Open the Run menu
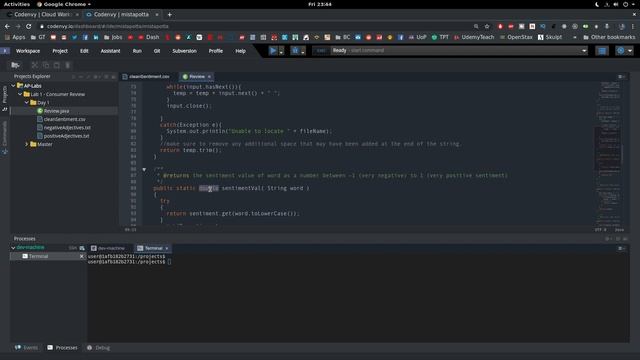This screenshot has height=360, width=640. (x=137, y=51)
